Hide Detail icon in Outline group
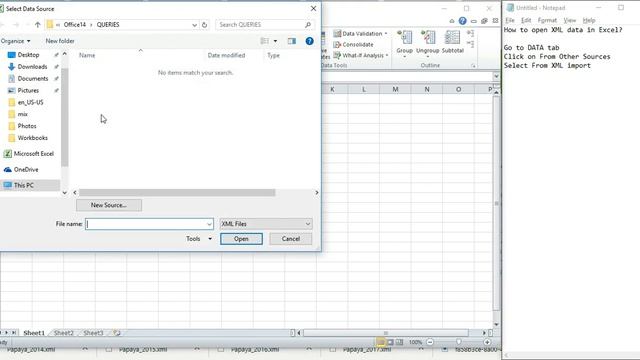 click(x=471, y=44)
